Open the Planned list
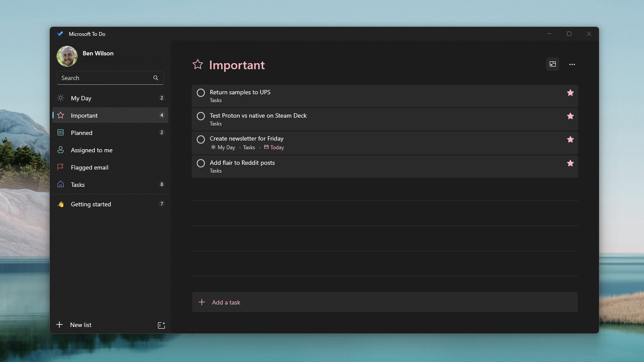Viewport: 644px width, 362px height. (110, 133)
